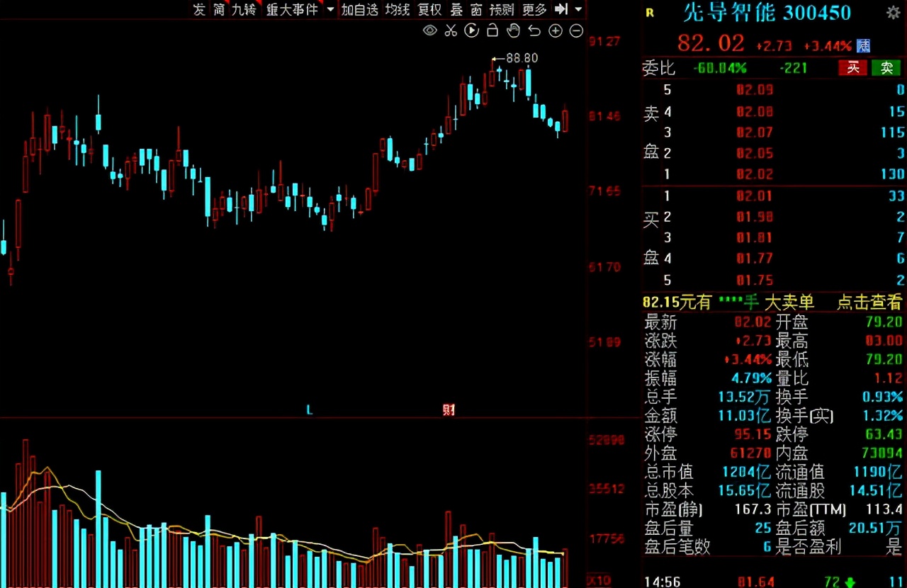Image resolution: width=907 pixels, height=588 pixels.
Task: Click 点击查看 link in large sell order banner
Action: pos(869,302)
